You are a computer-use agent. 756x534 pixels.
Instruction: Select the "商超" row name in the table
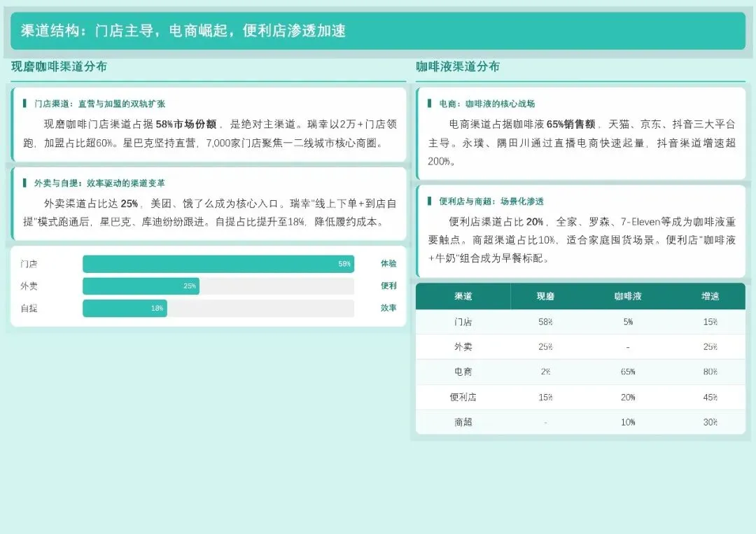pos(463,422)
